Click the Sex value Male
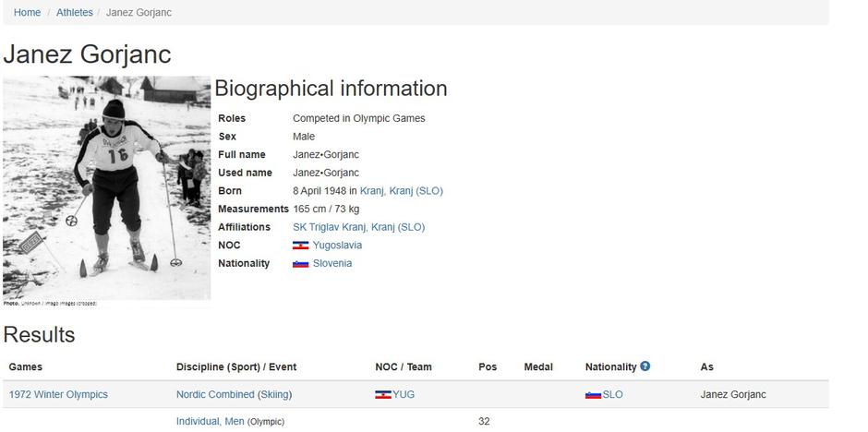Image resolution: width=868 pixels, height=432 pixels. tap(304, 137)
